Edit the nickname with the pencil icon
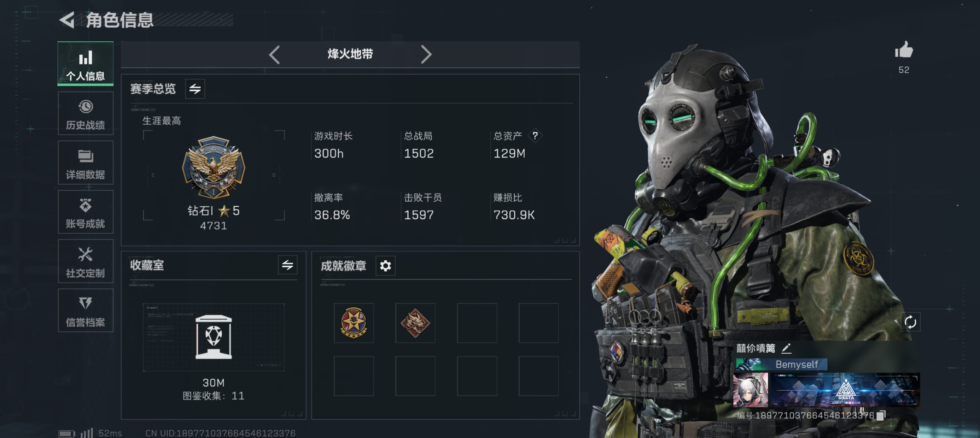980x438 pixels. tap(786, 348)
